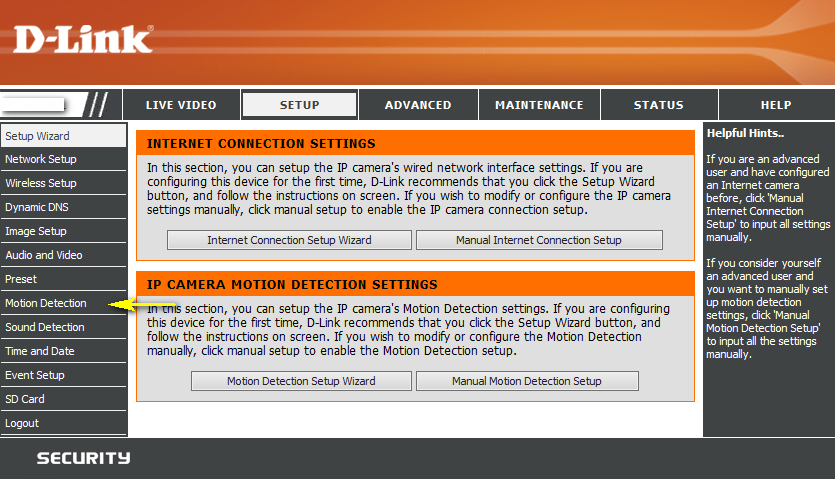Open Sound Detection settings

(x=45, y=327)
